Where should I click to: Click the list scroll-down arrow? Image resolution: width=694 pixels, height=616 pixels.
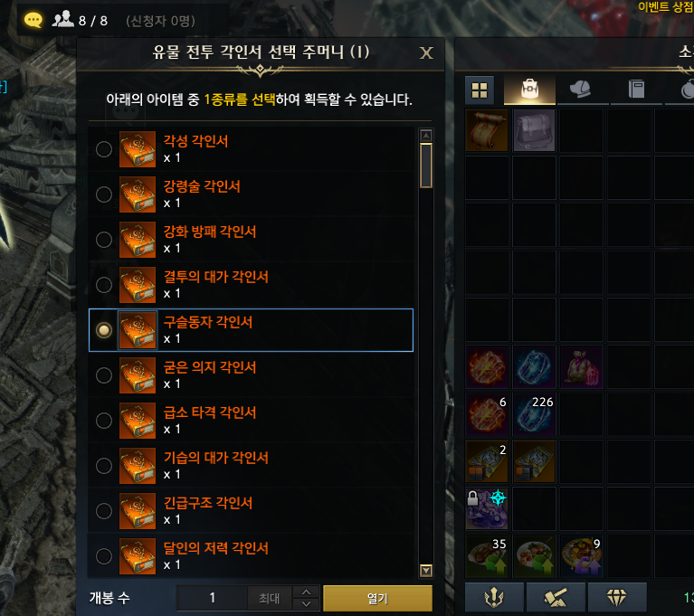coord(426,571)
